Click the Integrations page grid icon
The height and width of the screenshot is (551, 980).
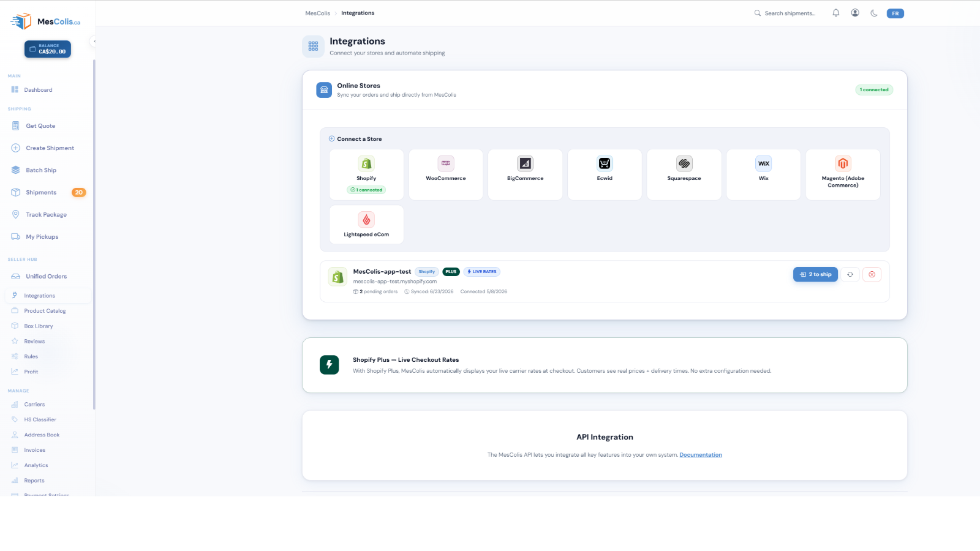click(x=313, y=47)
